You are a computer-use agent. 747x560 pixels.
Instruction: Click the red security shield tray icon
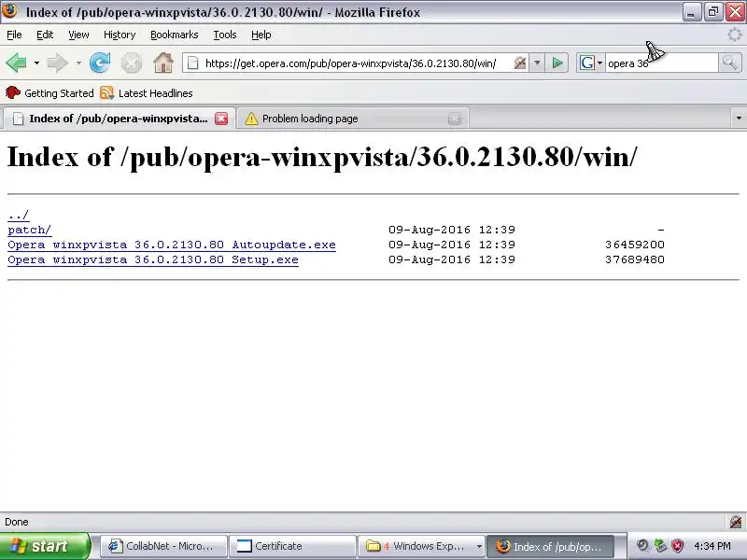point(677,546)
